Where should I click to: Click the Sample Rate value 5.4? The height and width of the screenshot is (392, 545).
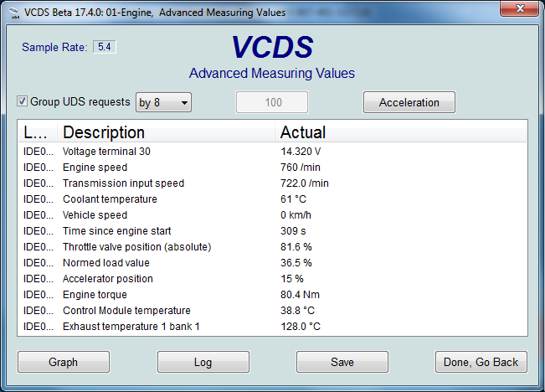coord(105,47)
